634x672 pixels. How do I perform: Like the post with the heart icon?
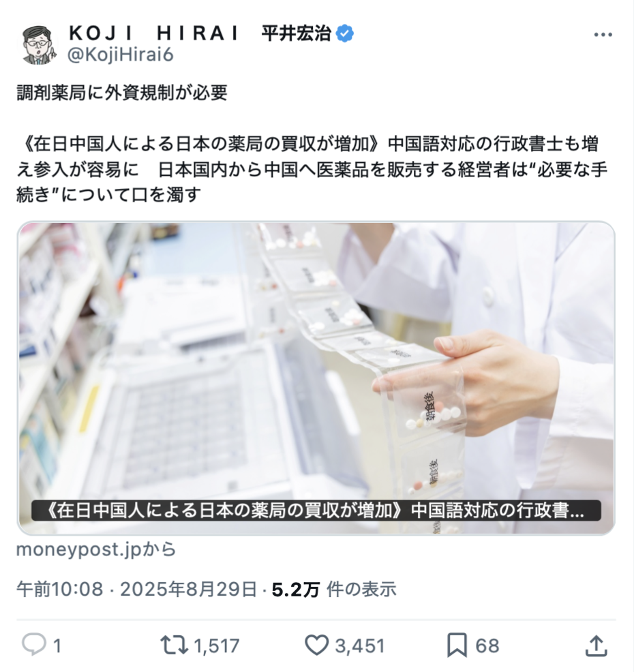[x=316, y=645]
